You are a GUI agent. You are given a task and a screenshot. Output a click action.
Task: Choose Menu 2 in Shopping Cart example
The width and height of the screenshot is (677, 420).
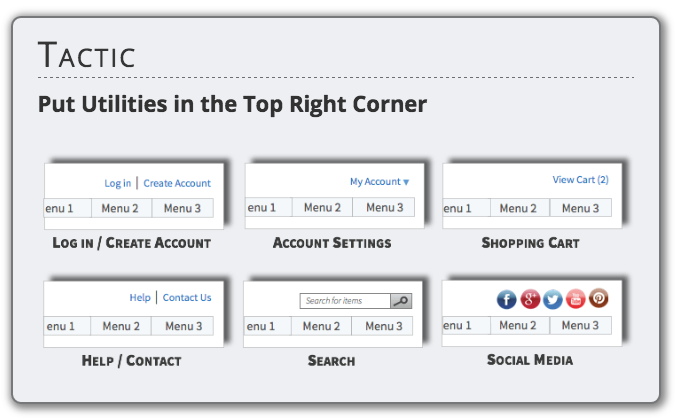click(x=519, y=208)
